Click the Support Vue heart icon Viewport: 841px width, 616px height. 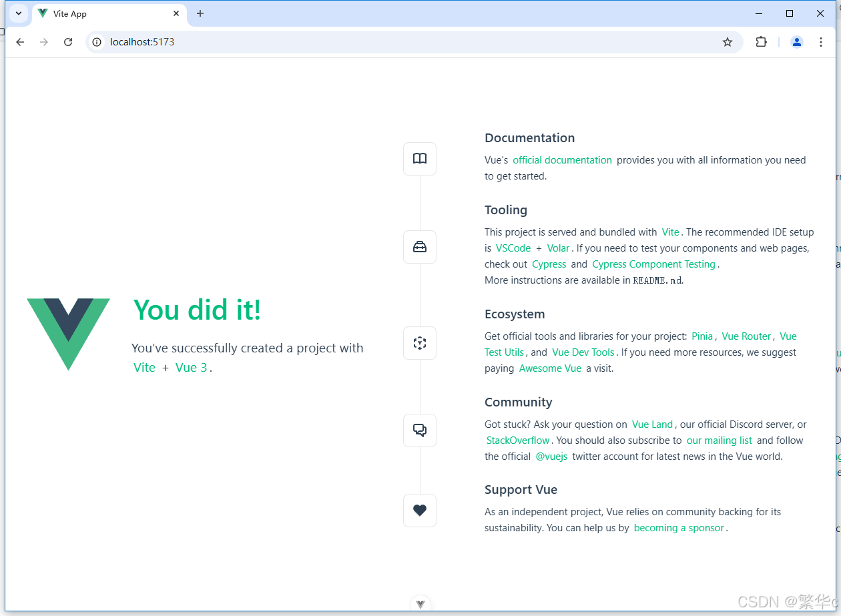point(420,511)
